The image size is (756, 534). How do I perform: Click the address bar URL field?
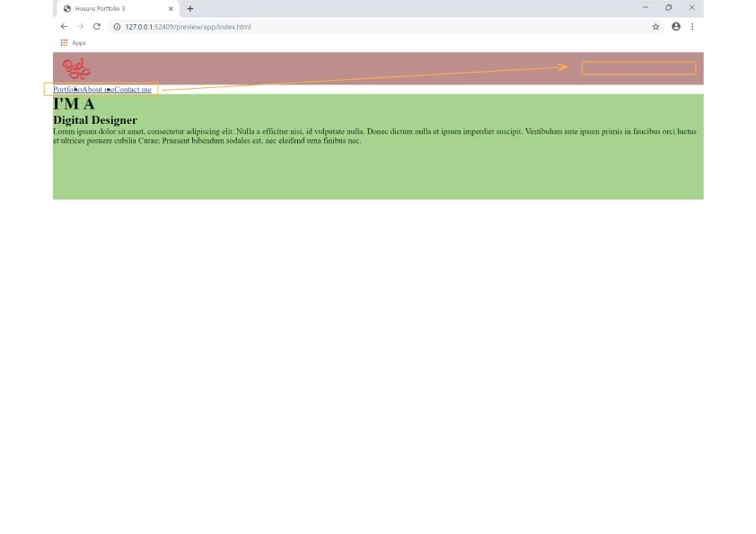tap(386, 27)
